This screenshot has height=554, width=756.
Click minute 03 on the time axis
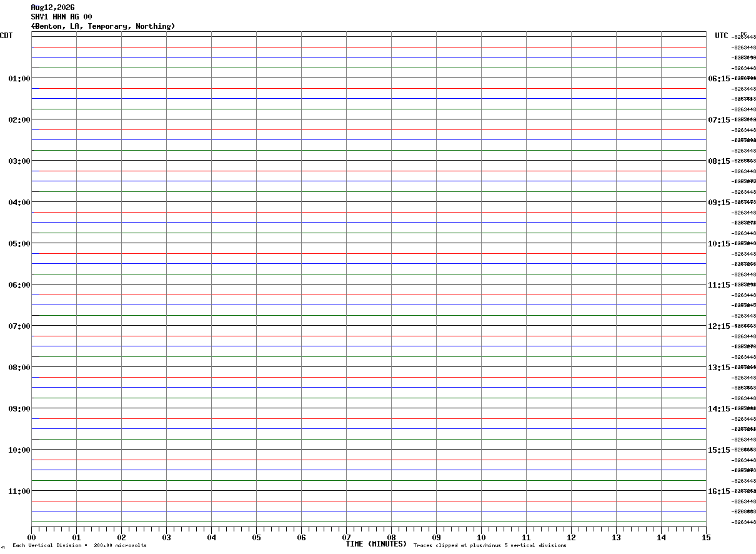(167, 537)
